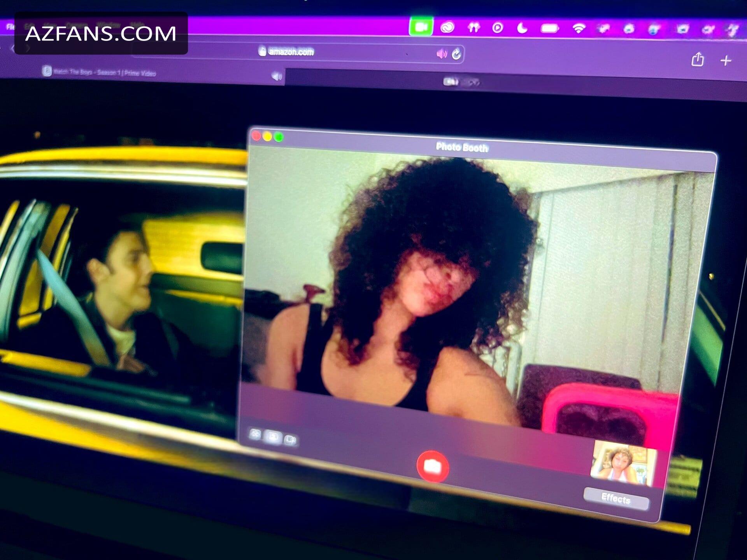The height and width of the screenshot is (560, 747).
Task: Open the battery status menu
Action: pos(550,28)
